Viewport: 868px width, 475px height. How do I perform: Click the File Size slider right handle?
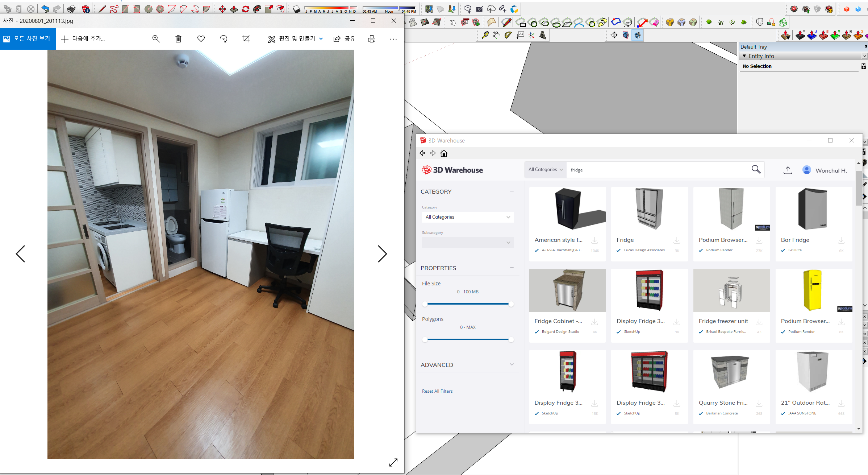[511, 304]
